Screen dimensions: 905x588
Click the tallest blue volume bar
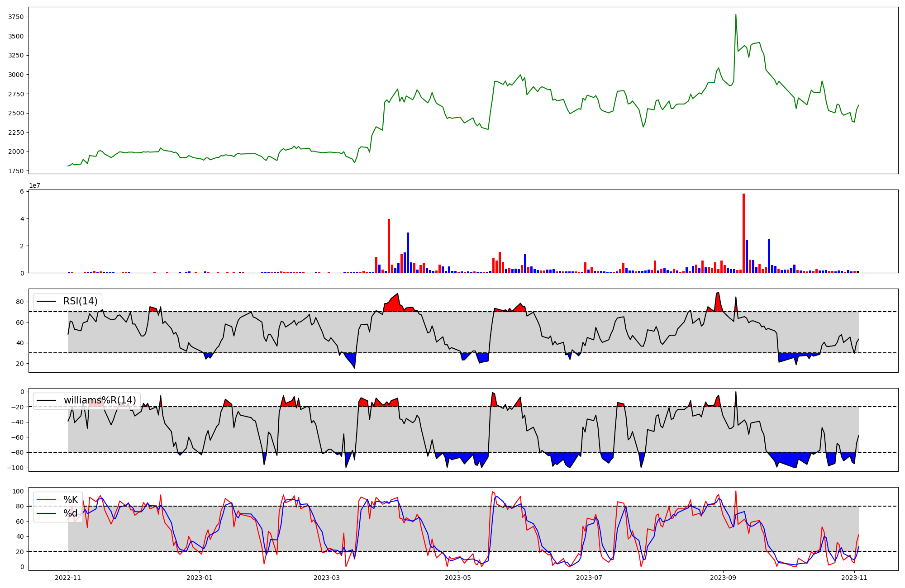pyautogui.click(x=408, y=252)
